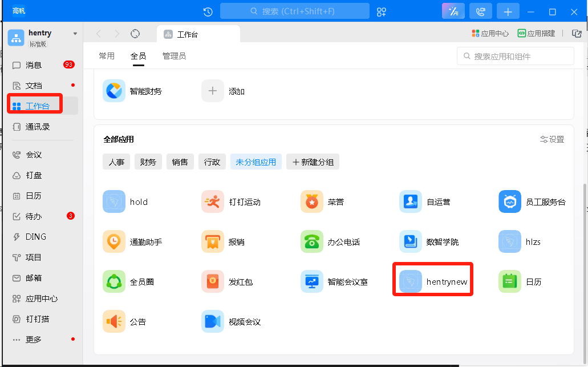The height and width of the screenshot is (367, 588).
Task: Open 全员圈 app
Action: pos(113,281)
